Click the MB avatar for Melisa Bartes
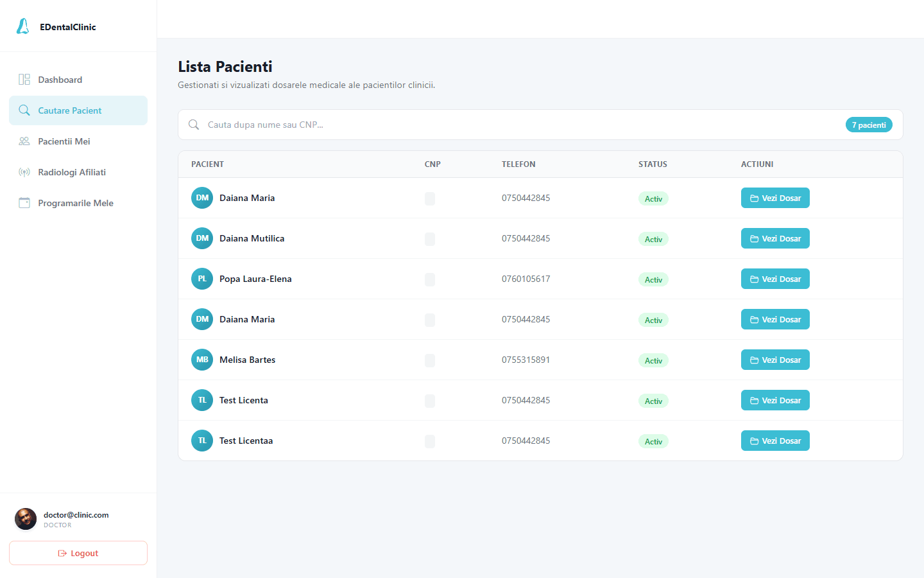924x578 pixels. pyautogui.click(x=202, y=360)
